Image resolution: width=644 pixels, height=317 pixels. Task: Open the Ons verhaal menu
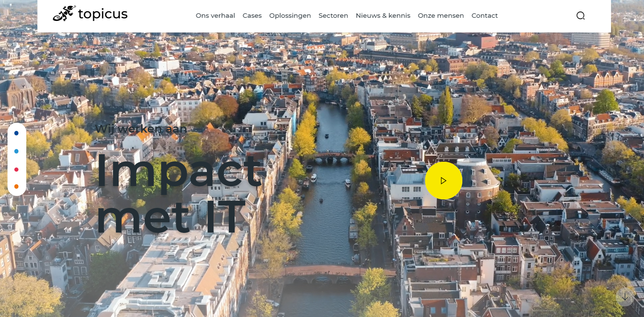[215, 16]
